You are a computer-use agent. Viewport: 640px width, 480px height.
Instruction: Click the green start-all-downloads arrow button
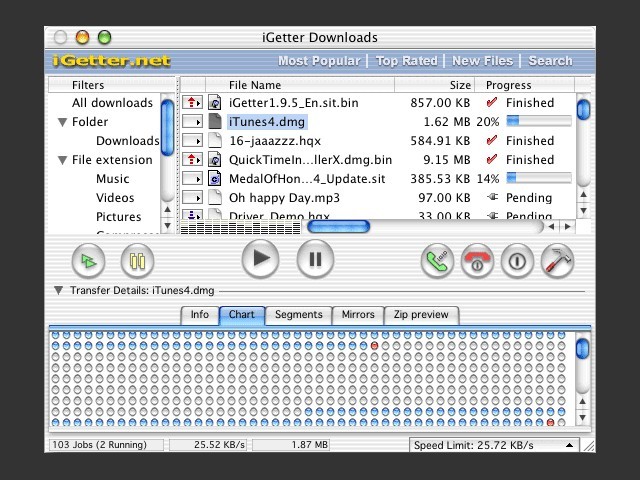coord(89,261)
